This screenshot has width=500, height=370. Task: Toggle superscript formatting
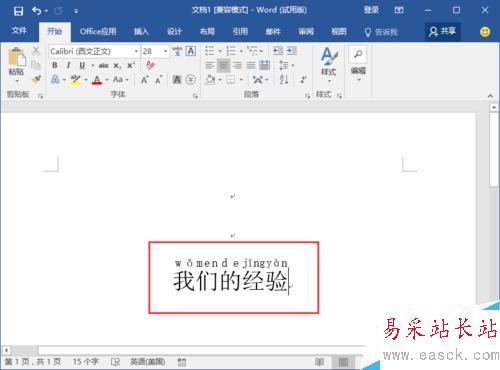[131, 65]
